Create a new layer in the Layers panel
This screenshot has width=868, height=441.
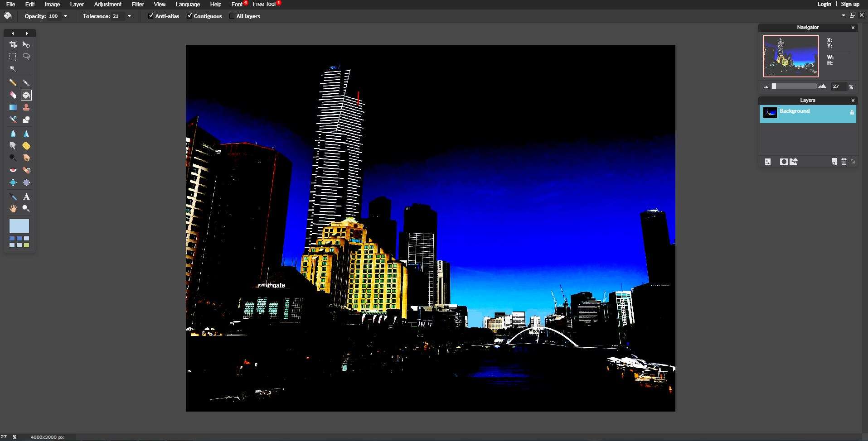(x=834, y=162)
